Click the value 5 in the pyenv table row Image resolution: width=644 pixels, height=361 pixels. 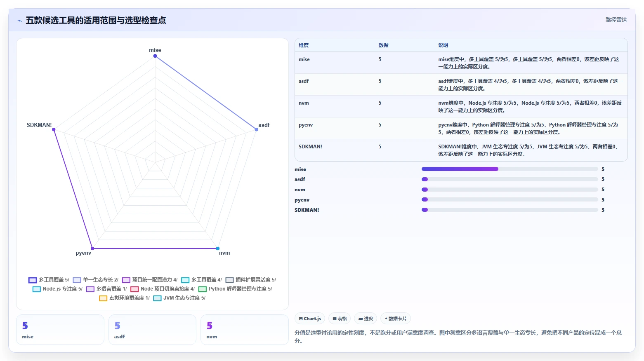pyautogui.click(x=380, y=125)
